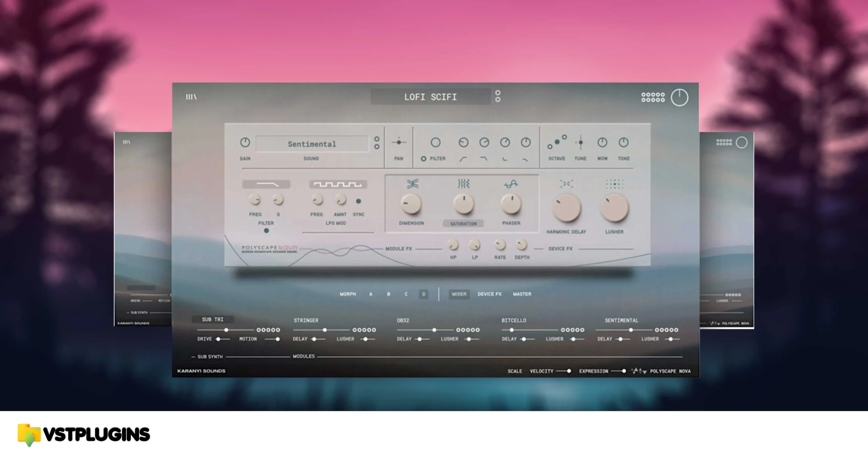Step presets with the arrows beside LOFI SCIFI
The image size is (868, 460).
498,96
